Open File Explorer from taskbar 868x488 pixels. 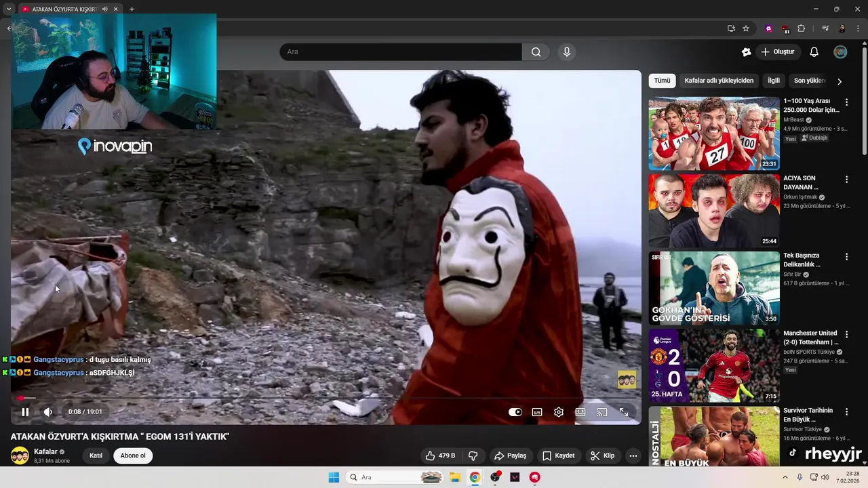coord(455,477)
